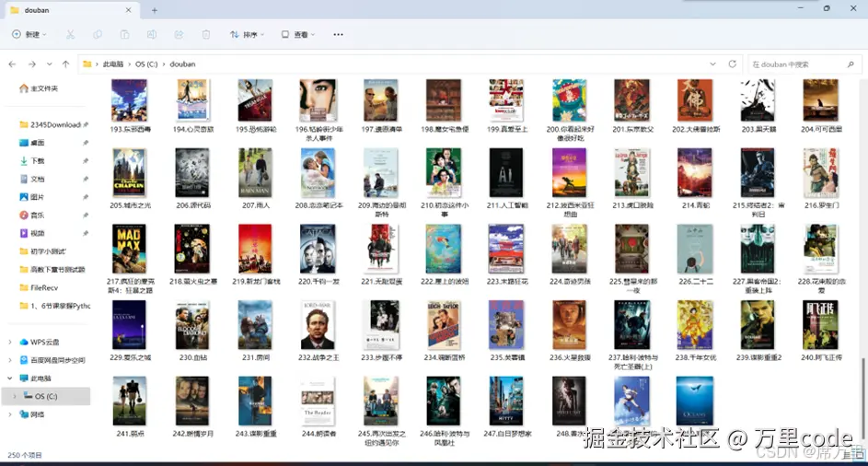Close the douban tab with its X
Image resolution: width=868 pixels, height=466 pixels.
point(129,10)
